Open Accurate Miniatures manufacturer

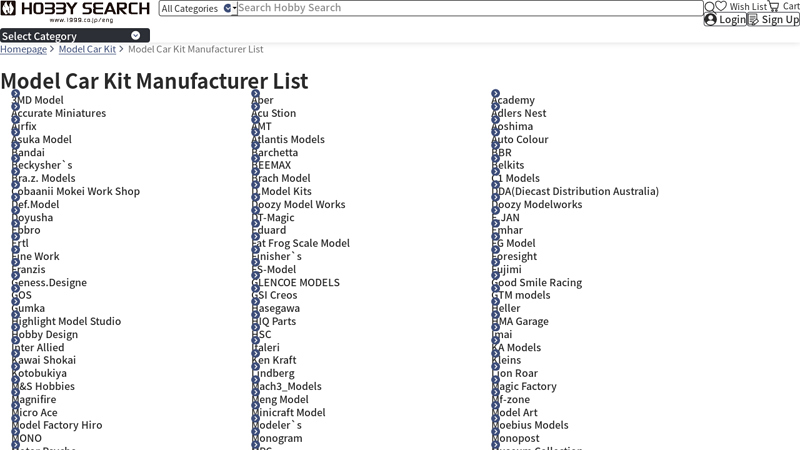[59, 113]
